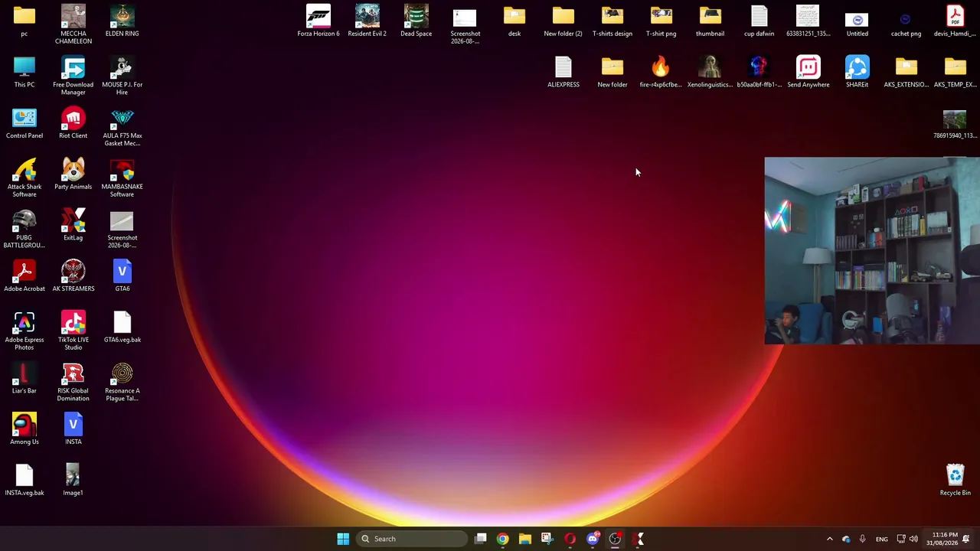Open Task View from the taskbar
Image resolution: width=980 pixels, height=551 pixels.
tap(480, 539)
